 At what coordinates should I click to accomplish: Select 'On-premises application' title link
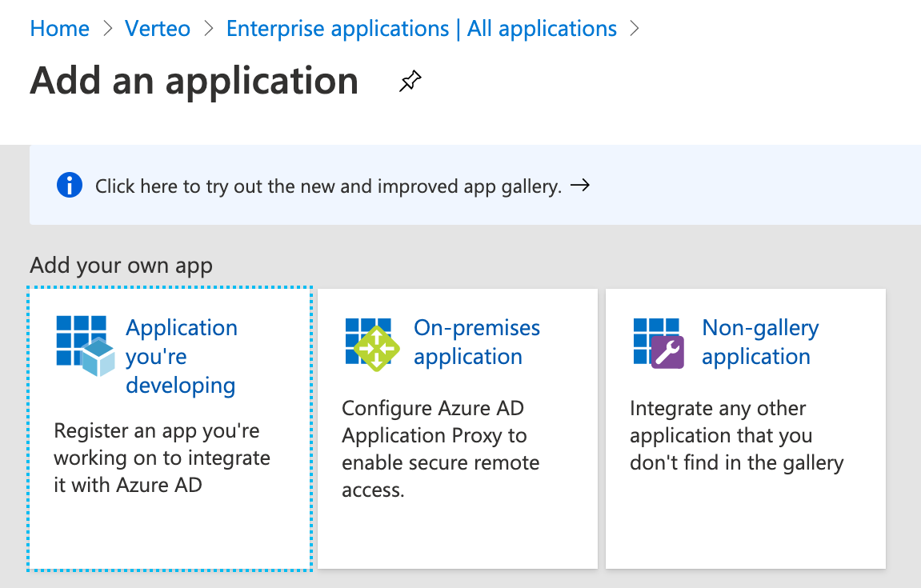[x=476, y=342]
